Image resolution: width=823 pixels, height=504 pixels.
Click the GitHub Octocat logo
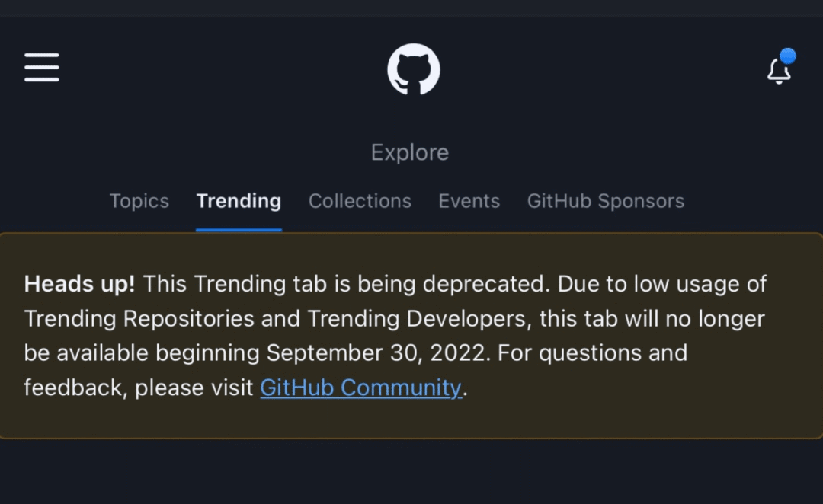tap(414, 69)
